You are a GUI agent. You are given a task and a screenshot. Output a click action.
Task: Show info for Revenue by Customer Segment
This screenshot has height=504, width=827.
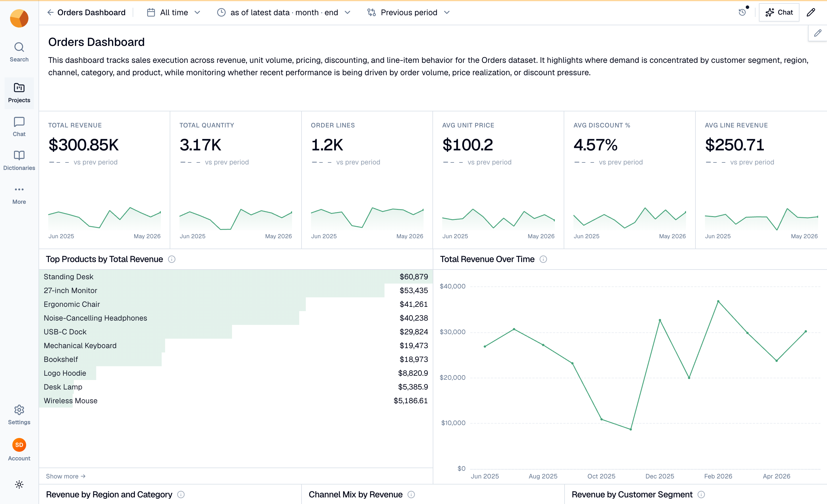[x=701, y=494]
